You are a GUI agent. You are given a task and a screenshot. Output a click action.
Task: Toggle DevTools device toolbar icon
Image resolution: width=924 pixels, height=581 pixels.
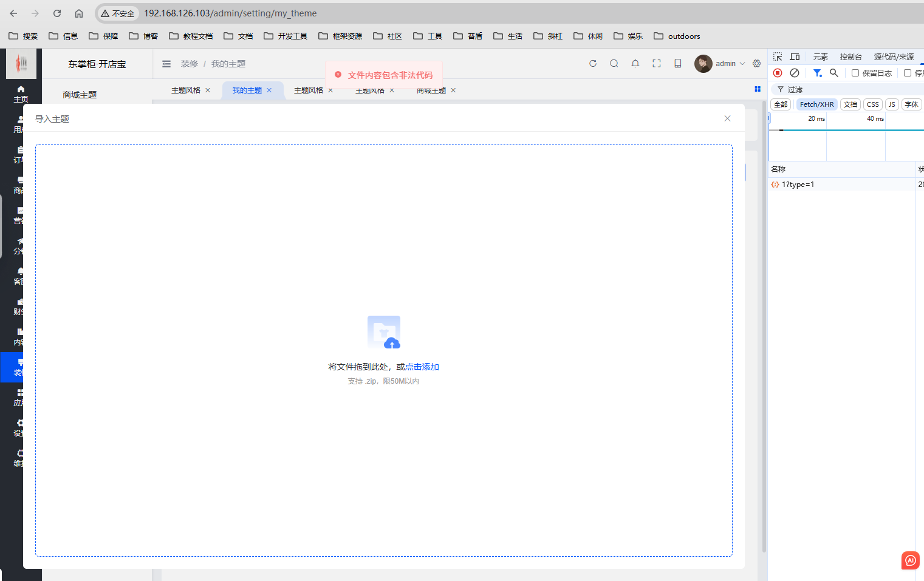click(795, 56)
